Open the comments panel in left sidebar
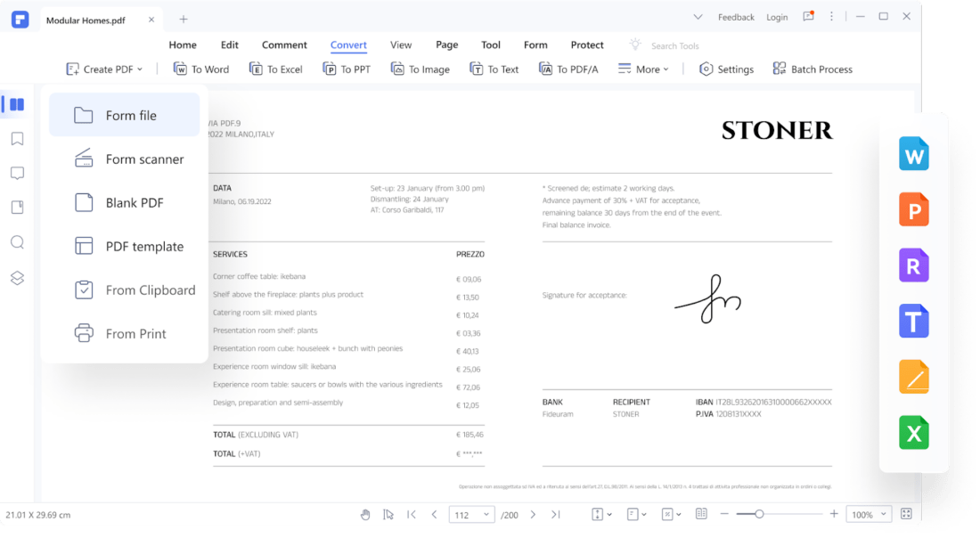The width and height of the screenshot is (980, 538). (x=17, y=174)
